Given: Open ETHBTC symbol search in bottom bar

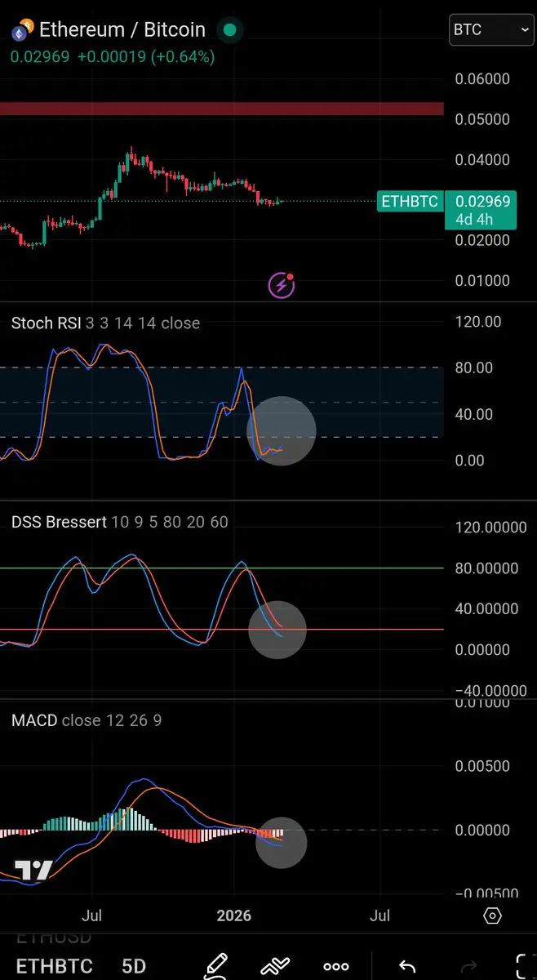Looking at the screenshot, I should 54,966.
